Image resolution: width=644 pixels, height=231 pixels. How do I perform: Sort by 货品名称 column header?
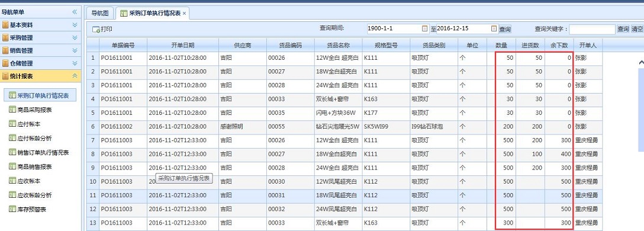[339, 45]
